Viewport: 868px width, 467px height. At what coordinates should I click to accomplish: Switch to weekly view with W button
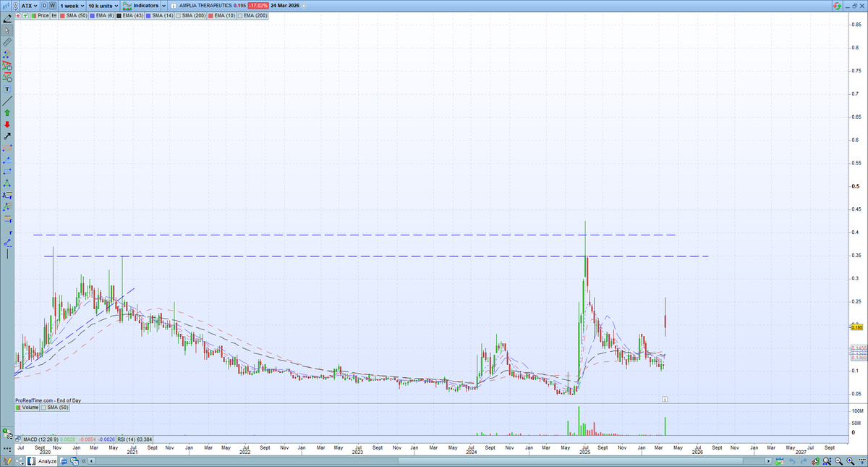click(52, 6)
